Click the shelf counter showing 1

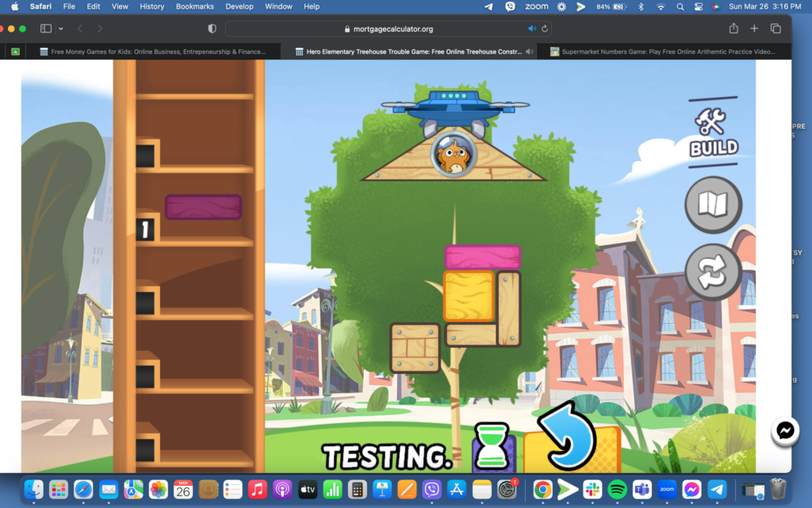(x=145, y=229)
